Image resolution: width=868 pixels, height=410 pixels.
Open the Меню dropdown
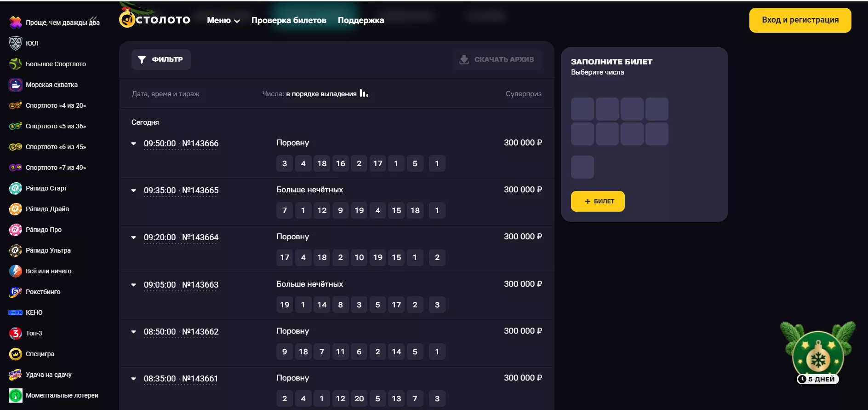(223, 20)
